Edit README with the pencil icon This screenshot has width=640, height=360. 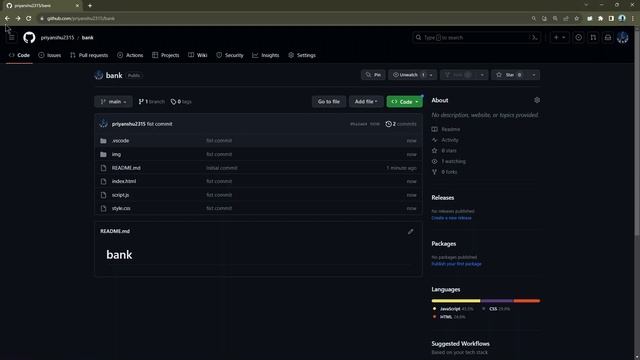[x=411, y=231]
